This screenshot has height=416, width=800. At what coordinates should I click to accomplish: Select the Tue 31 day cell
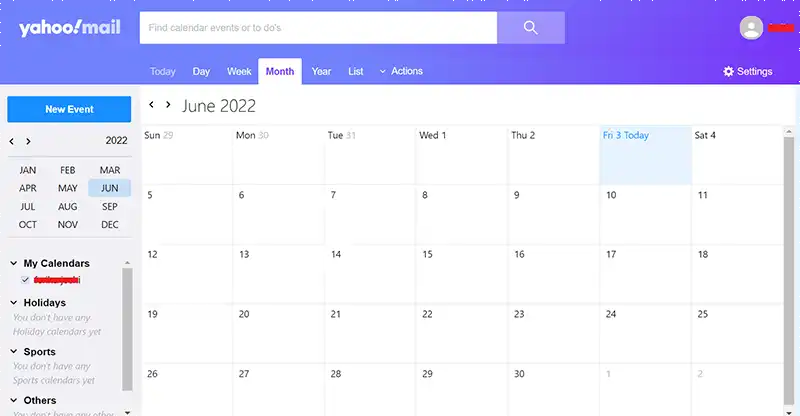point(370,155)
